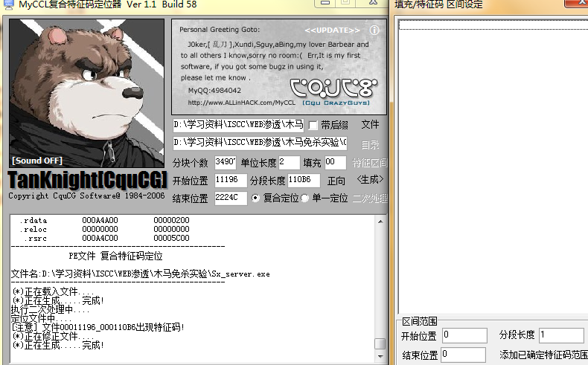Select the 复合定位 radio button

[x=255, y=198]
